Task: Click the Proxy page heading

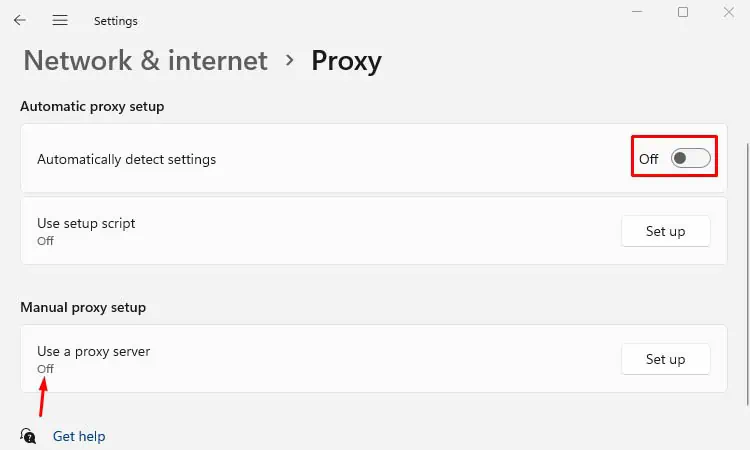Action: (346, 60)
